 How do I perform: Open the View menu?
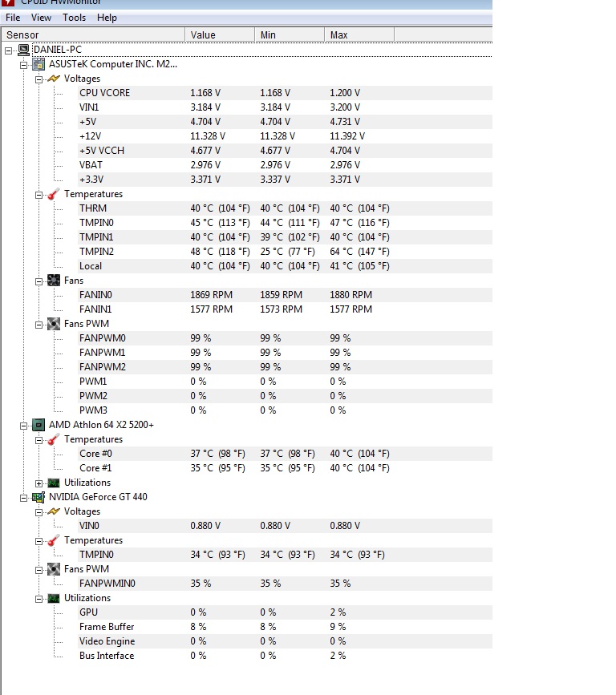point(41,18)
